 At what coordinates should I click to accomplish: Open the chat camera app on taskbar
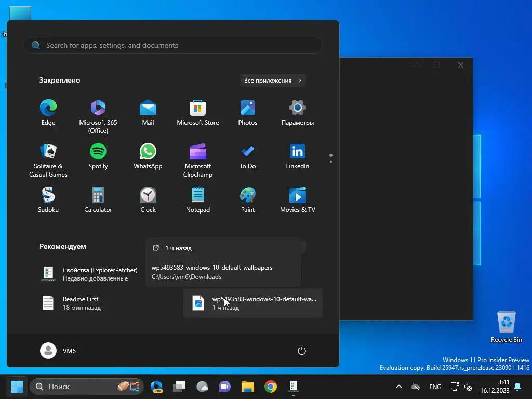pos(224,387)
